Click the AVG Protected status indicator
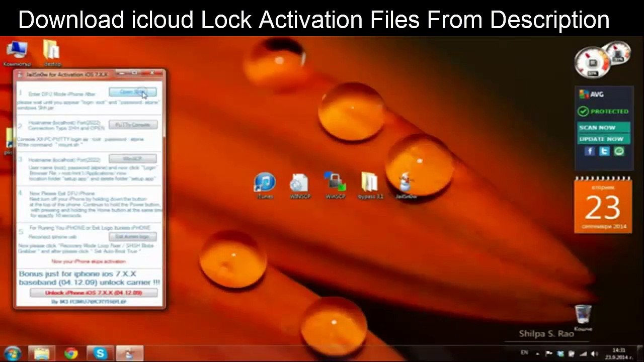 click(x=604, y=111)
